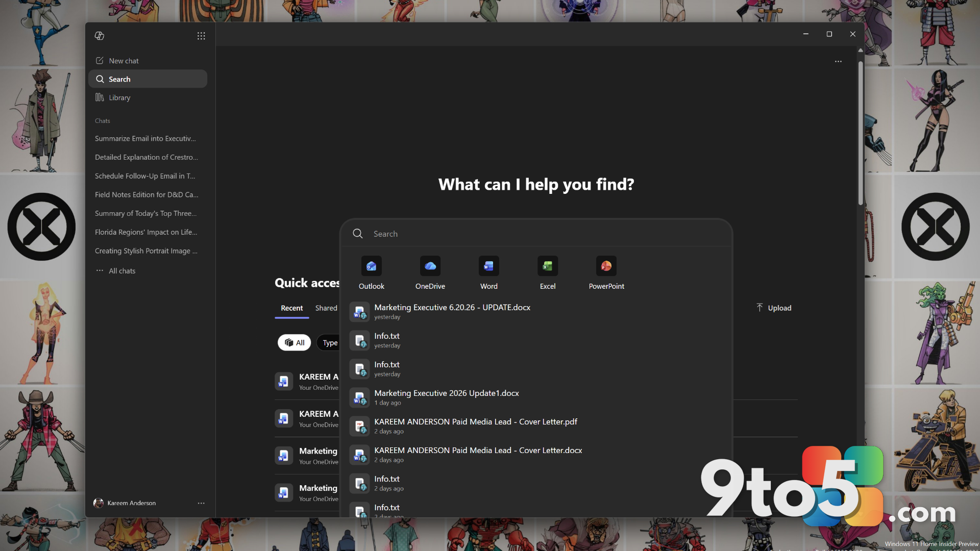Click the vertical scrollbar of the window
980x551 pixels.
(861, 134)
